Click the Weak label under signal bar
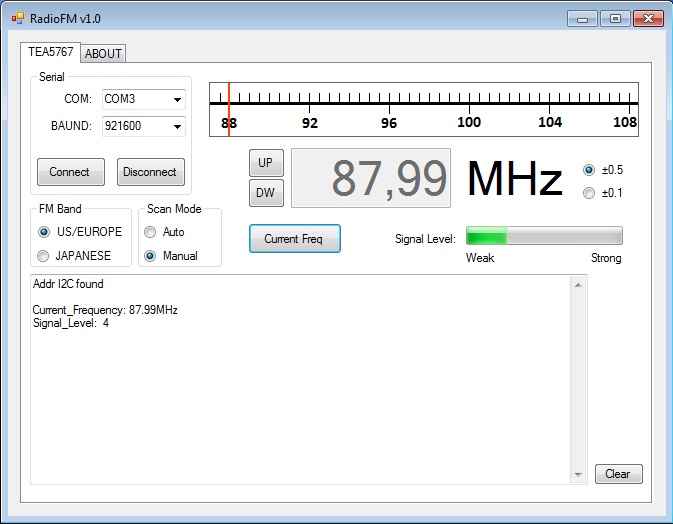This screenshot has width=673, height=524. tap(480, 258)
